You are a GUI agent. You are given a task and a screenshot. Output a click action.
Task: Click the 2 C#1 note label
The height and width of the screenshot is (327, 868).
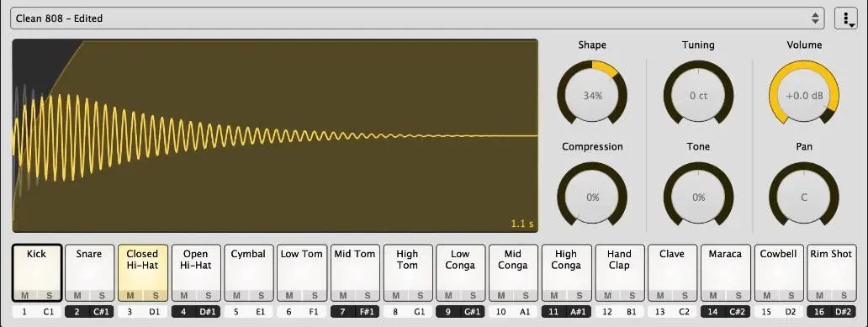(89, 312)
